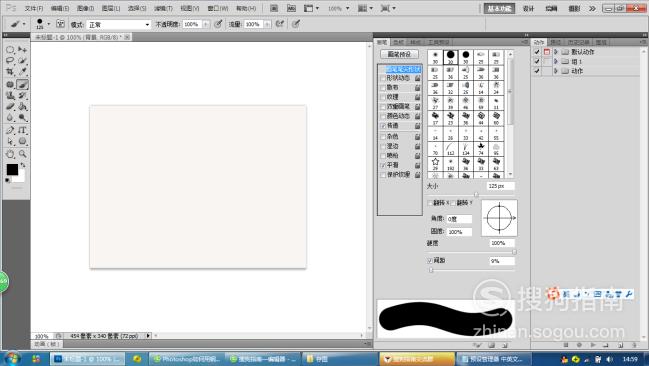Screen dimensions: 649x366
Task: Select the Type (T) tool
Action: tap(22, 130)
